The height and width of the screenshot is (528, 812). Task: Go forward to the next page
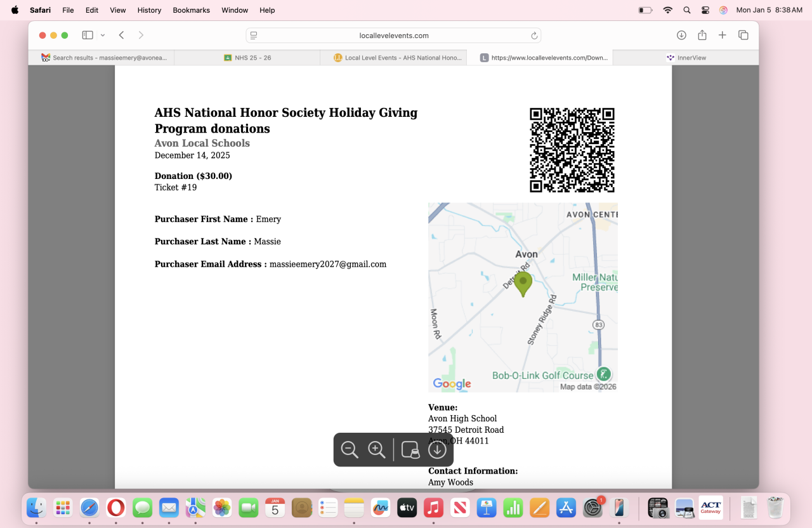tap(141, 36)
